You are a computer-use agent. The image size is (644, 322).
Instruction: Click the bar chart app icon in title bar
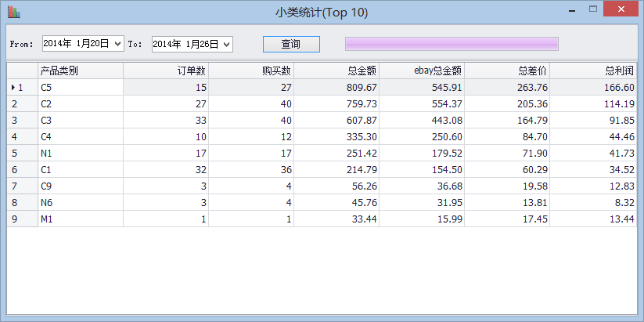13,12
